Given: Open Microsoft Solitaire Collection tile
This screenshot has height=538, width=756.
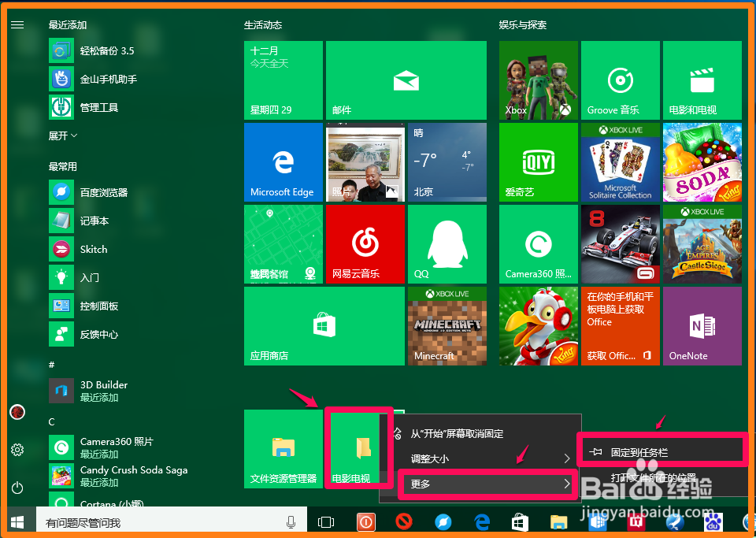Looking at the screenshot, I should [x=621, y=162].
